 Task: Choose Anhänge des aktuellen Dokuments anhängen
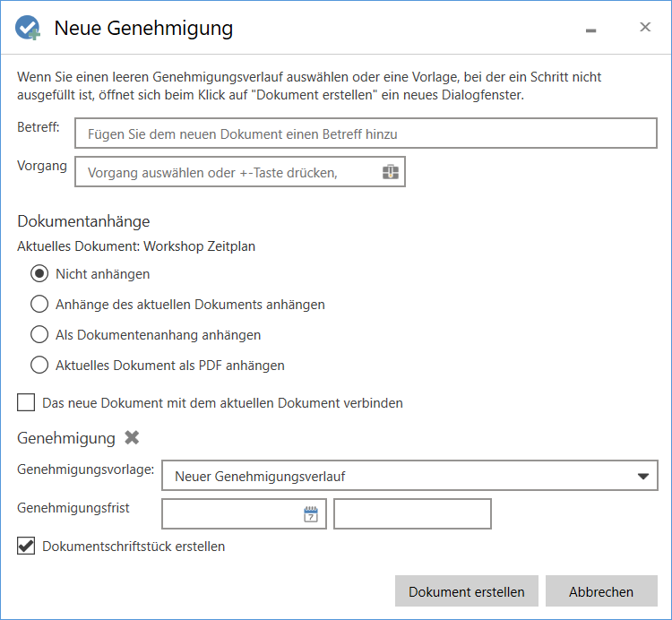coord(39,305)
